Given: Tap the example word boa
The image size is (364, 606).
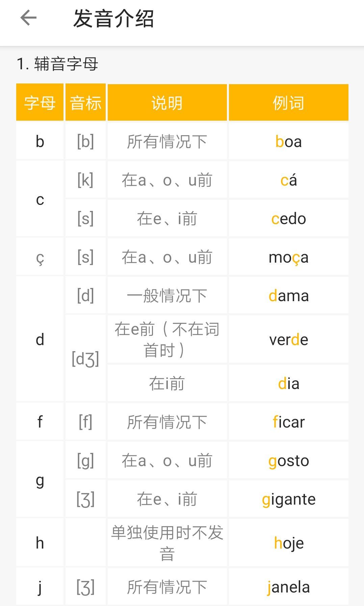Looking at the screenshot, I should 289,142.
